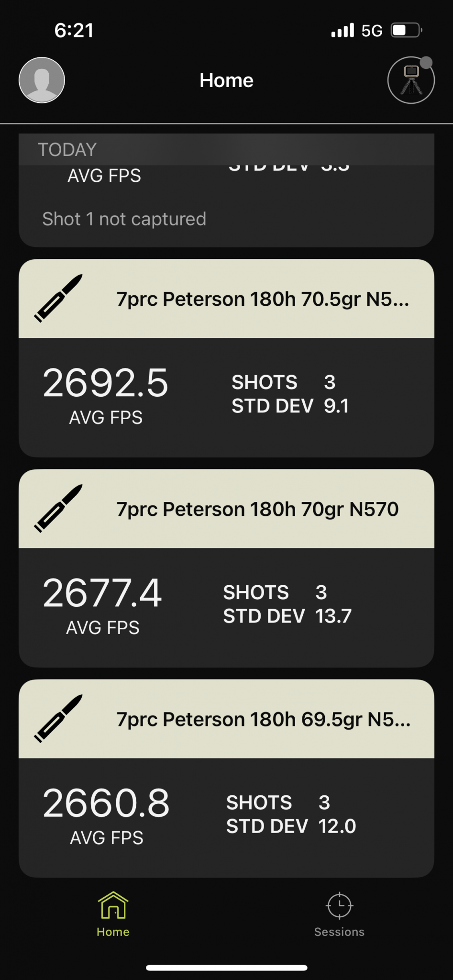Viewport: 453px width, 980px height.
Task: Tap the TODAY section header
Action: (x=67, y=150)
